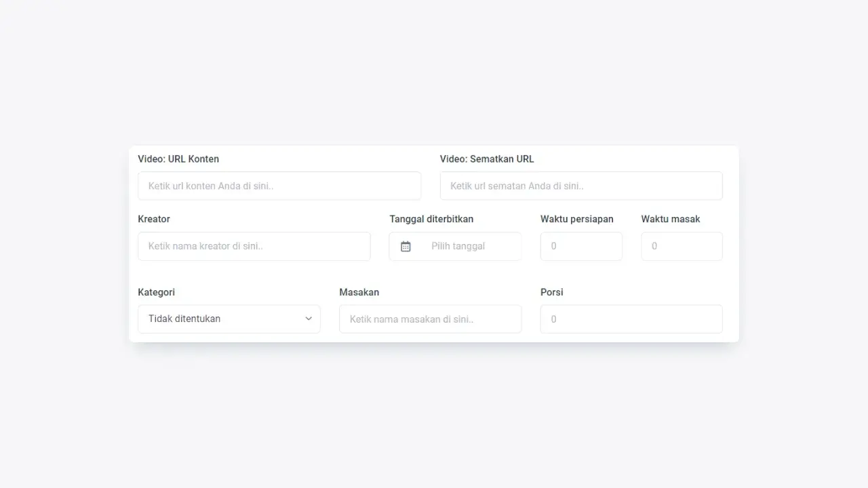
Task: Click the 'Masakan' label text
Action: (359, 292)
